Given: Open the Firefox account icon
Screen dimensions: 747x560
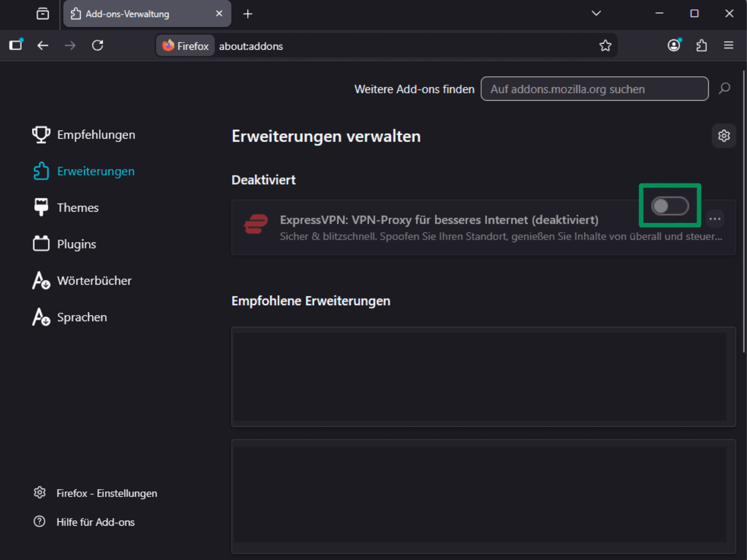Looking at the screenshot, I should coord(673,45).
